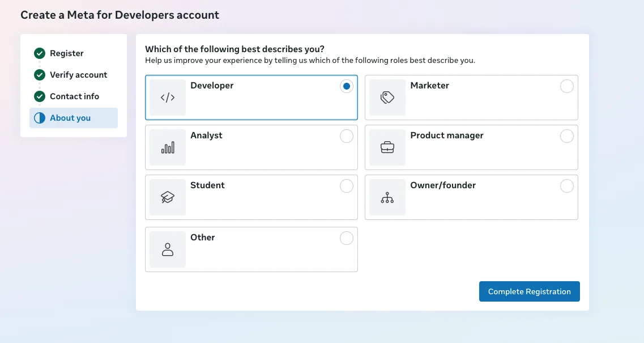This screenshot has width=644, height=343.
Task: Open the About you step
Action: pyautogui.click(x=74, y=118)
